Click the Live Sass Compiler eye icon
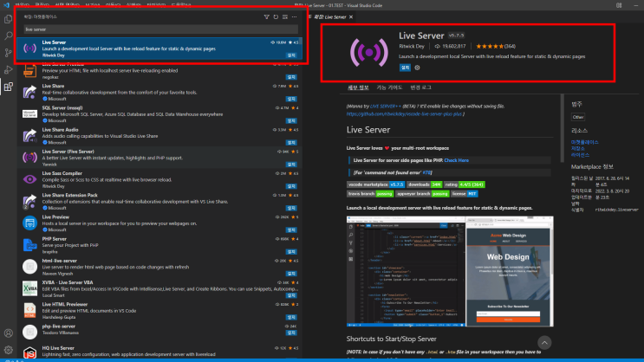This screenshot has height=362, width=644. tap(29, 179)
